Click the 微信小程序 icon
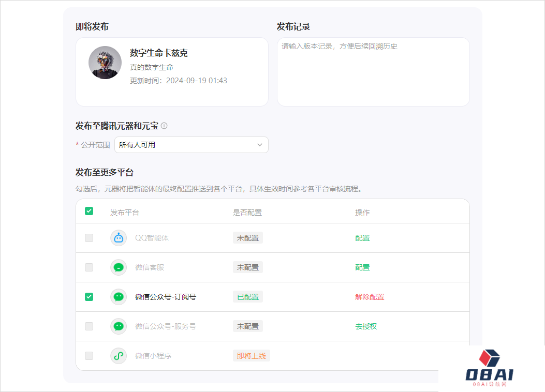This screenshot has width=545, height=392. tap(118, 355)
